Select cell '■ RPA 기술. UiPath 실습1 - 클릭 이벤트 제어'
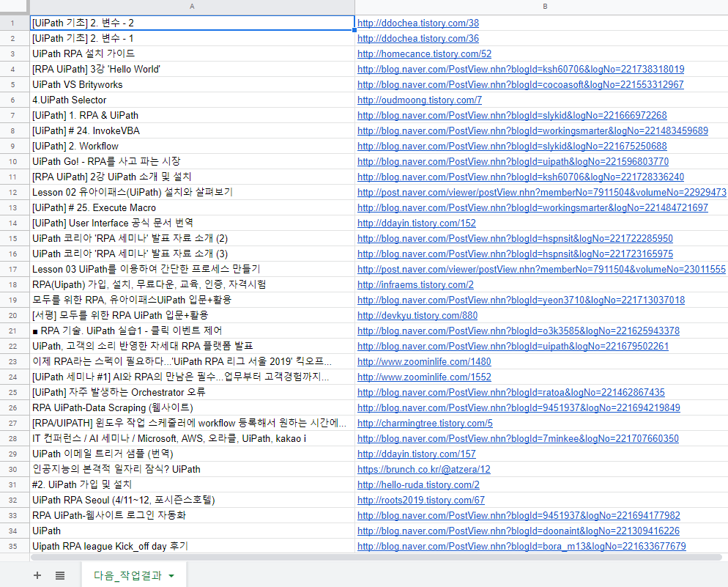The width and height of the screenshot is (728, 587). click(192, 331)
